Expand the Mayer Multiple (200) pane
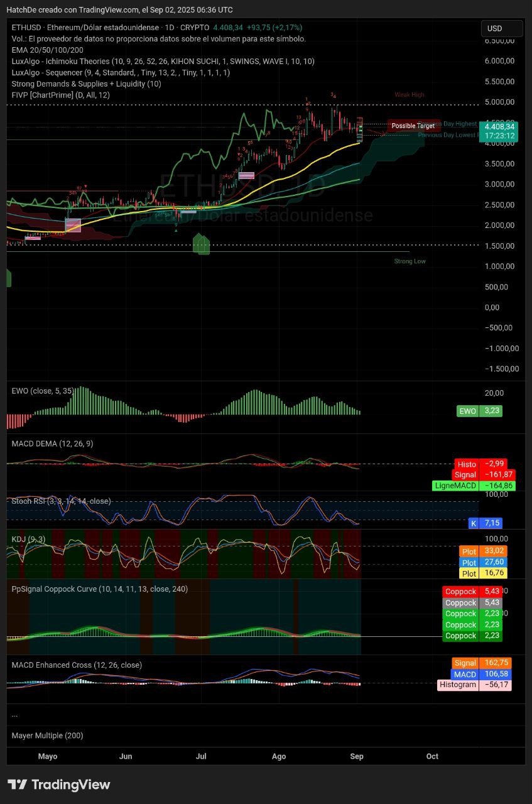 pyautogui.click(x=47, y=736)
